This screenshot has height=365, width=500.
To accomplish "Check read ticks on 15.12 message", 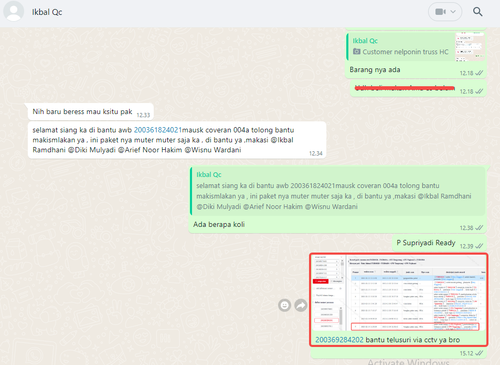I will click(479, 353).
